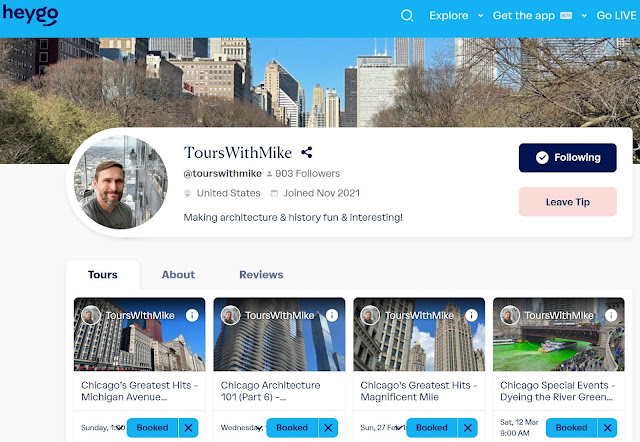Image resolution: width=640 pixels, height=442 pixels.
Task: Toggle the Following button
Action: pyautogui.click(x=567, y=158)
